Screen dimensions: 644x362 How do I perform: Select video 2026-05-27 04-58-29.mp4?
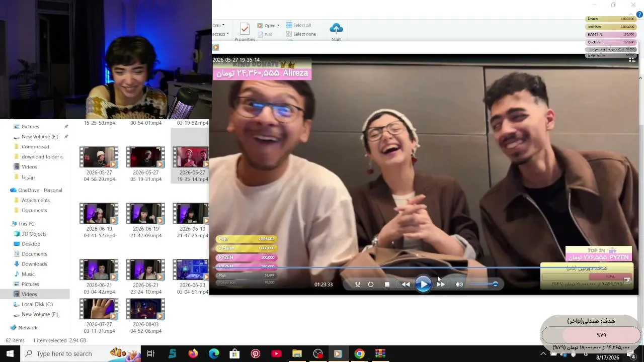[99, 164]
